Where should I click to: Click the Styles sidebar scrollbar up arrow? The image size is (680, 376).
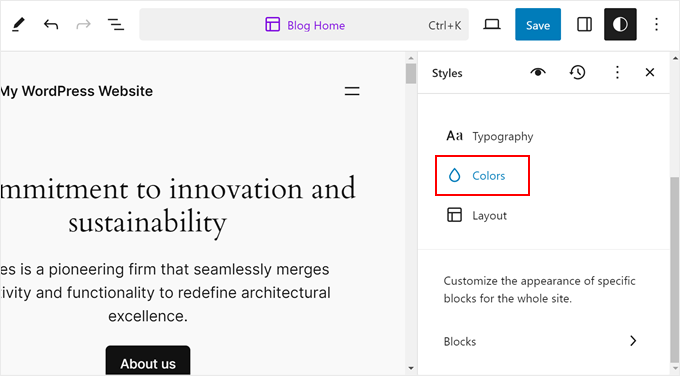(x=675, y=58)
